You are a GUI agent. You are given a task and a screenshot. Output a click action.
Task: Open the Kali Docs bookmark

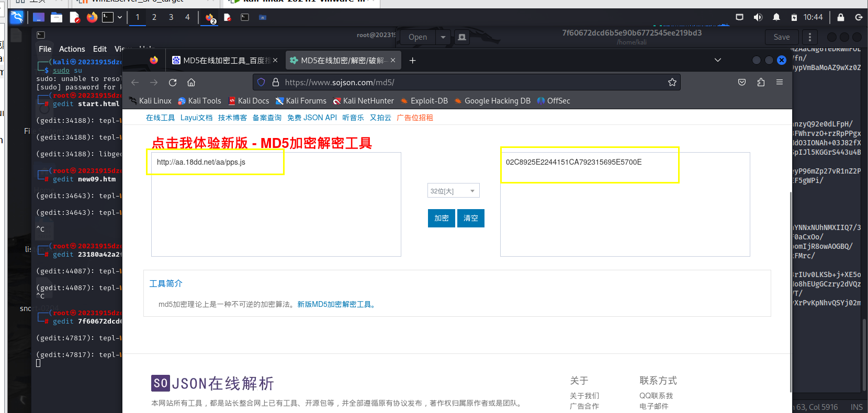click(x=249, y=101)
